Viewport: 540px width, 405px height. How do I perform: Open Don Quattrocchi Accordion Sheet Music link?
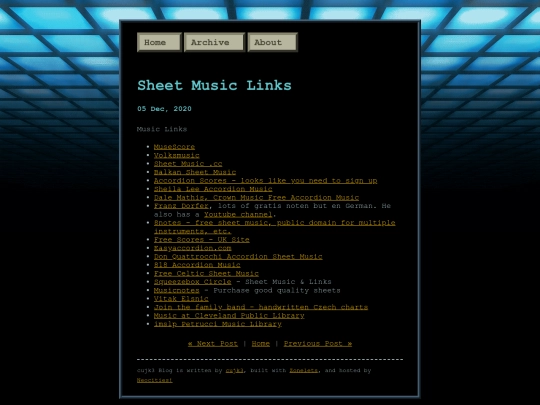point(238,256)
